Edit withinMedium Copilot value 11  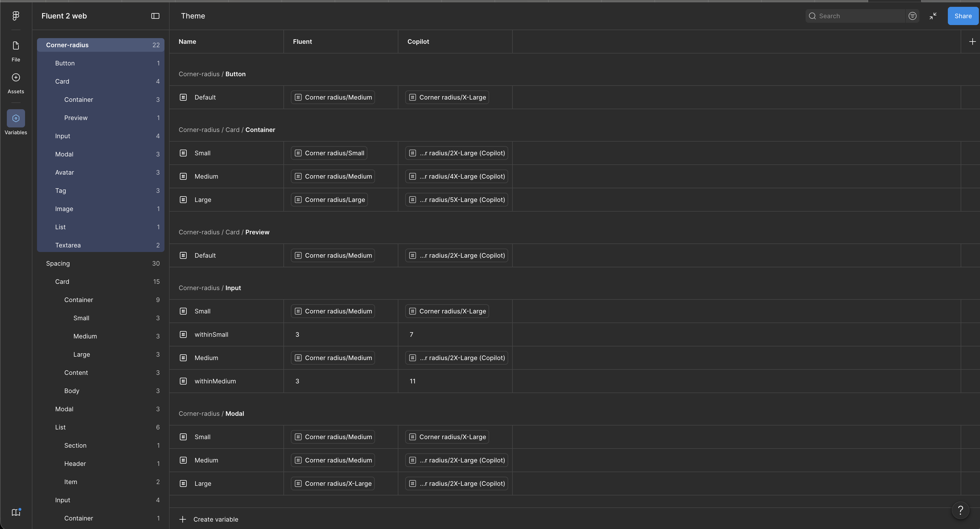pyautogui.click(x=455, y=381)
